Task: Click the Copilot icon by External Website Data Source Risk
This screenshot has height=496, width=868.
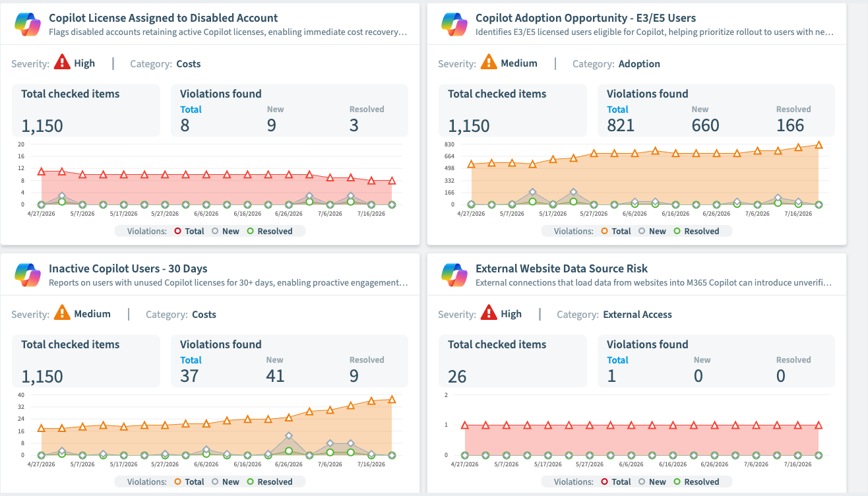Action: coord(454,274)
